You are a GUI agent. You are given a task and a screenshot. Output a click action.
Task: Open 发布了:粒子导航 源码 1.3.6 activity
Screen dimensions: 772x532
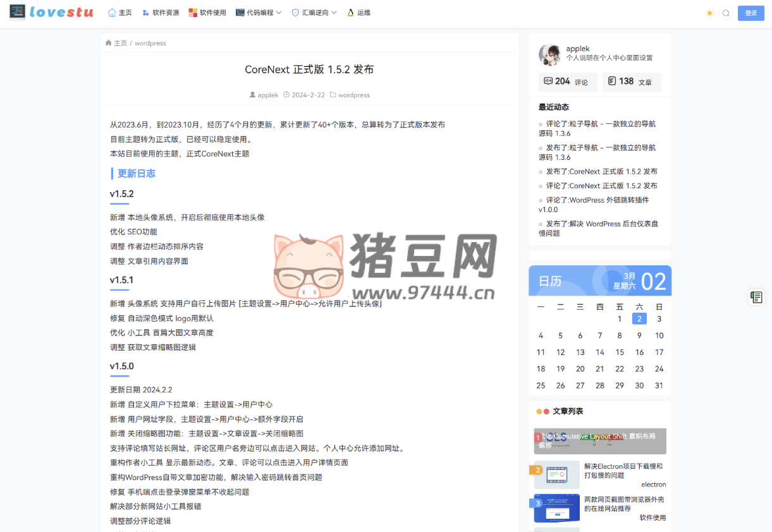[x=597, y=152]
